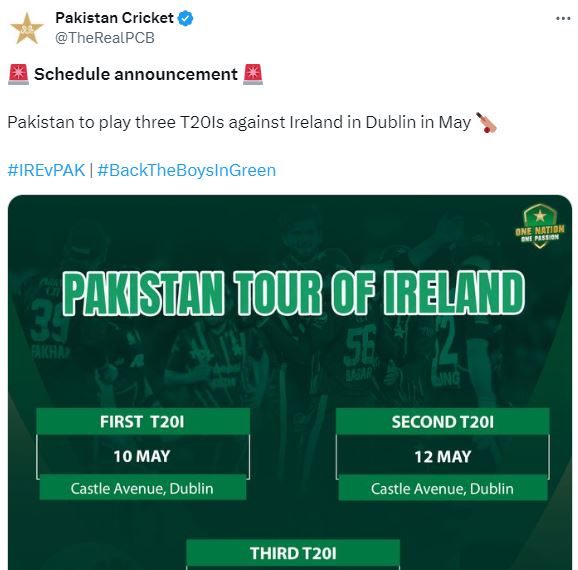Click the first red siren emoji

pyautogui.click(x=18, y=74)
